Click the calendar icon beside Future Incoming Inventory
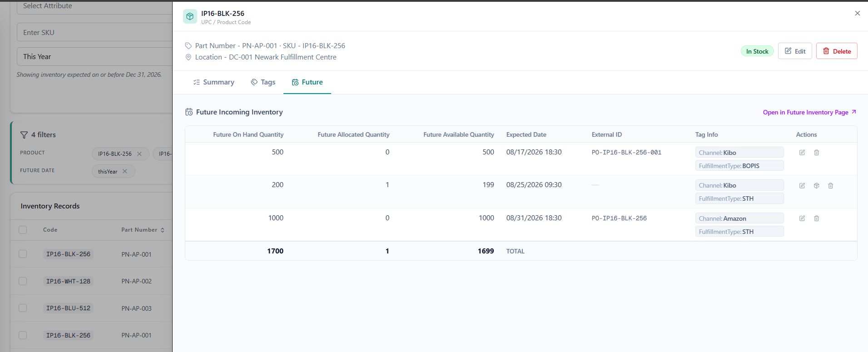The width and height of the screenshot is (868, 352). (189, 112)
